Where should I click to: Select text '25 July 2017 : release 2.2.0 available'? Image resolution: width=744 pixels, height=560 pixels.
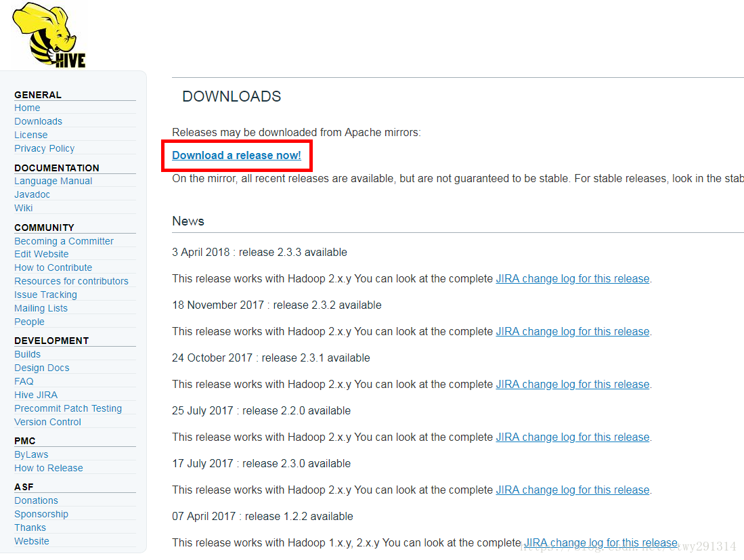point(261,410)
